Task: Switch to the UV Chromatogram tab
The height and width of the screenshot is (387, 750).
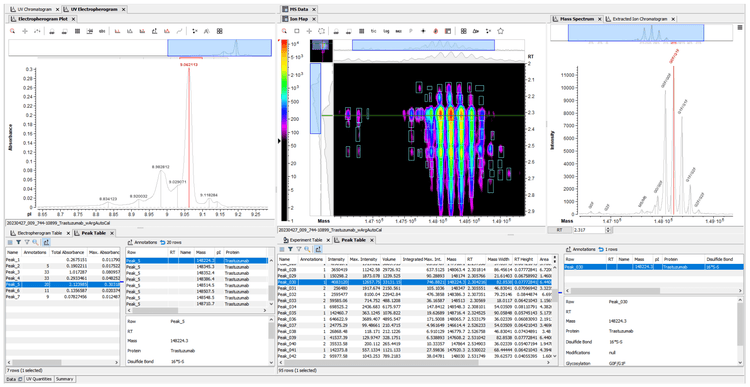Action: 34,9
